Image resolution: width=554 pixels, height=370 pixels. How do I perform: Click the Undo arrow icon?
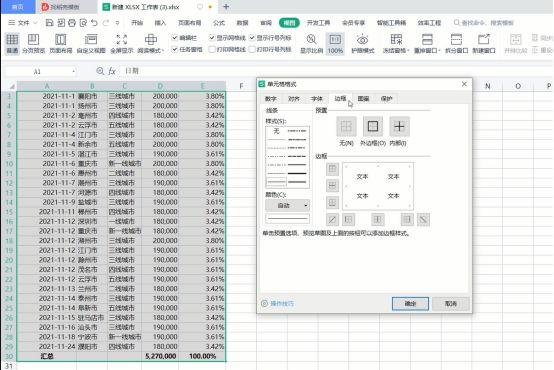click(94, 23)
